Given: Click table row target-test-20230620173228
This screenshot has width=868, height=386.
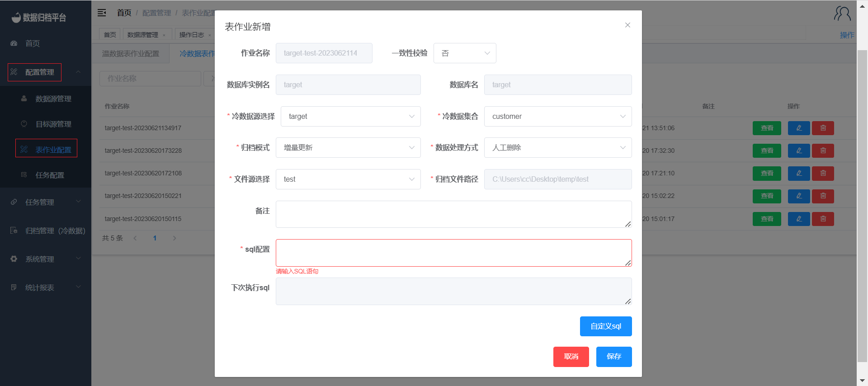Looking at the screenshot, I should click(x=143, y=151).
